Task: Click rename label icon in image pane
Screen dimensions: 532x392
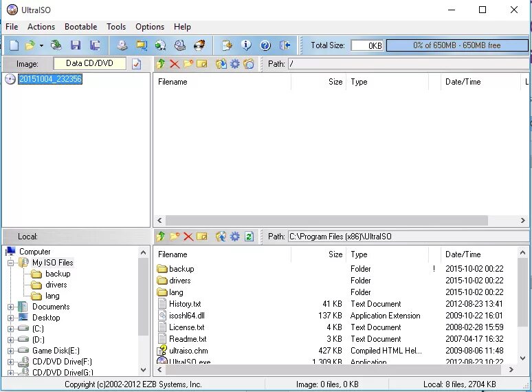Action: pos(202,63)
